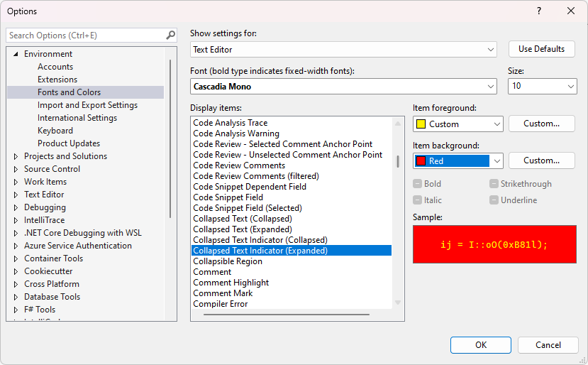This screenshot has width=588, height=365.
Task: Open the Item background dropdown arrow
Action: (497, 160)
